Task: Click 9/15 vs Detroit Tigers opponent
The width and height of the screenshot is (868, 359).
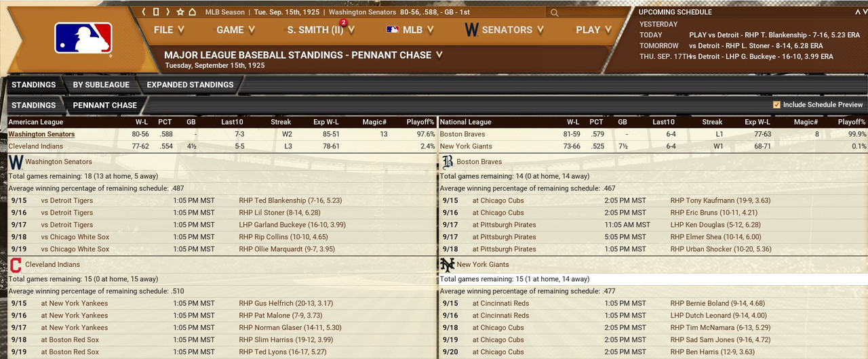Action: (66, 200)
